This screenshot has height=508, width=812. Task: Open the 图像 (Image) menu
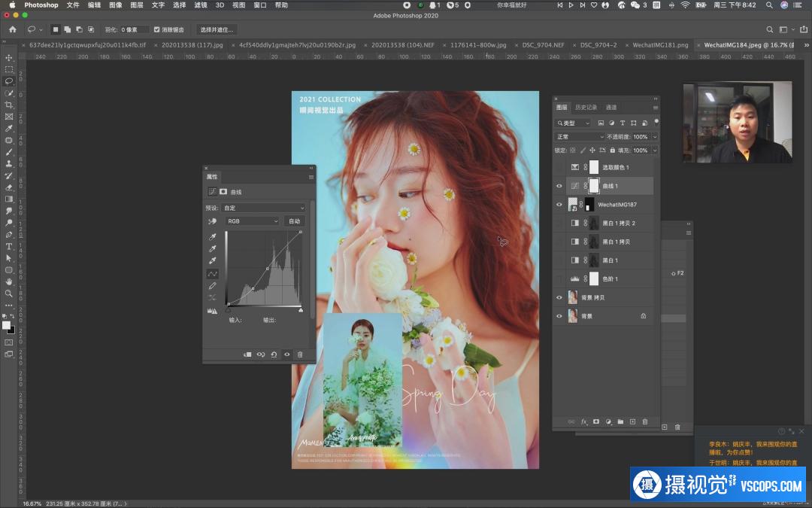pyautogui.click(x=116, y=5)
